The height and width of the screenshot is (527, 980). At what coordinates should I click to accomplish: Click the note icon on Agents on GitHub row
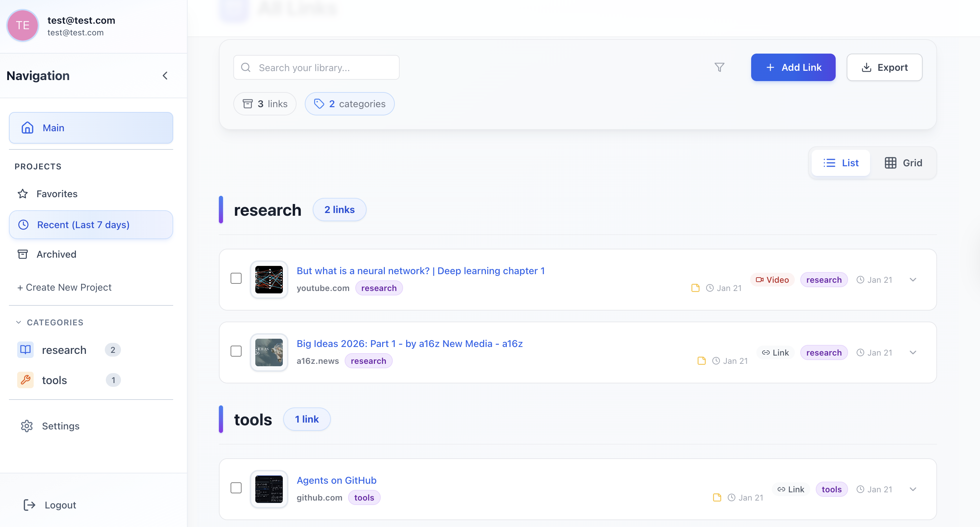point(717,497)
